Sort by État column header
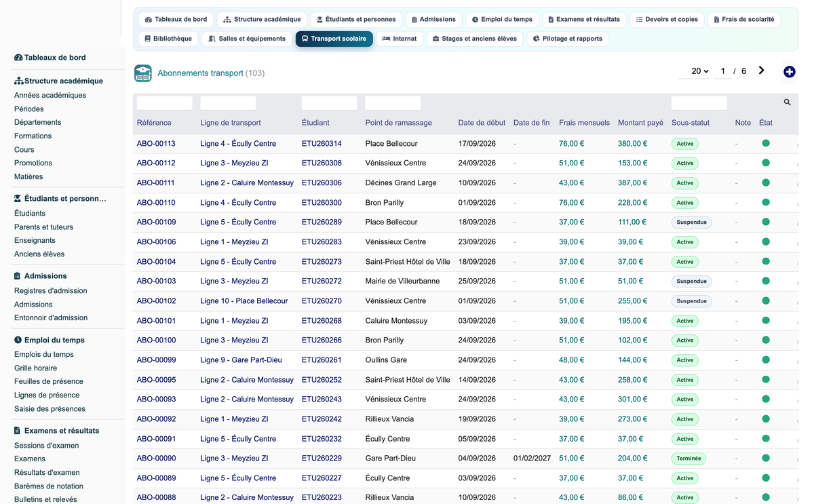The height and width of the screenshot is (504, 814). (766, 123)
